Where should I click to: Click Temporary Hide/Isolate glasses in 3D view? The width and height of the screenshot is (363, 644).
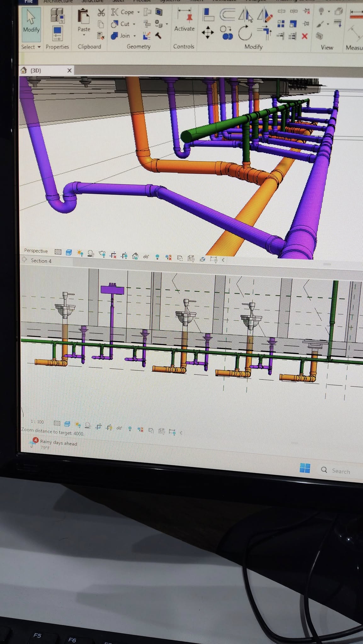click(146, 257)
